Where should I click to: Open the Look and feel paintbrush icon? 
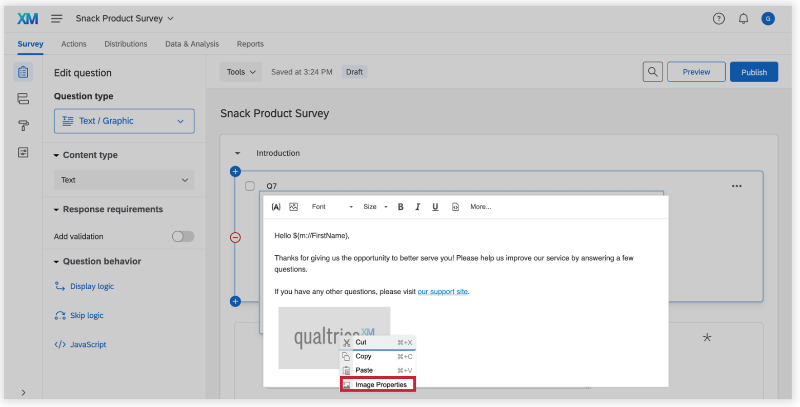(23, 125)
